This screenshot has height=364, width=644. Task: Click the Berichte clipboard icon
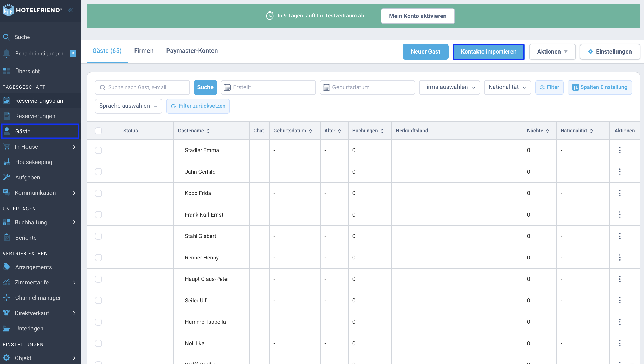7,237
